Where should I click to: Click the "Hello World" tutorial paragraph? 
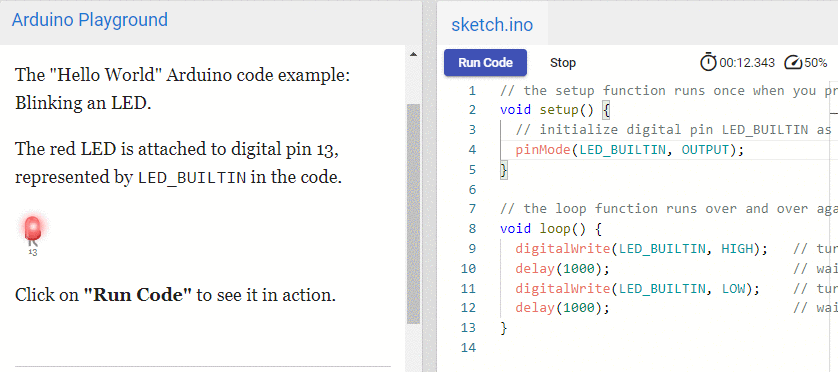183,89
